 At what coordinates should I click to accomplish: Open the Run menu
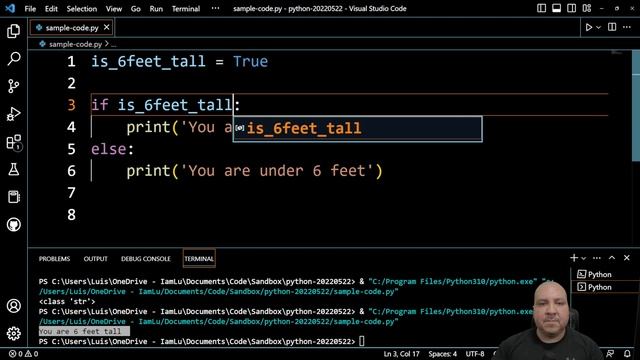[x=156, y=9]
